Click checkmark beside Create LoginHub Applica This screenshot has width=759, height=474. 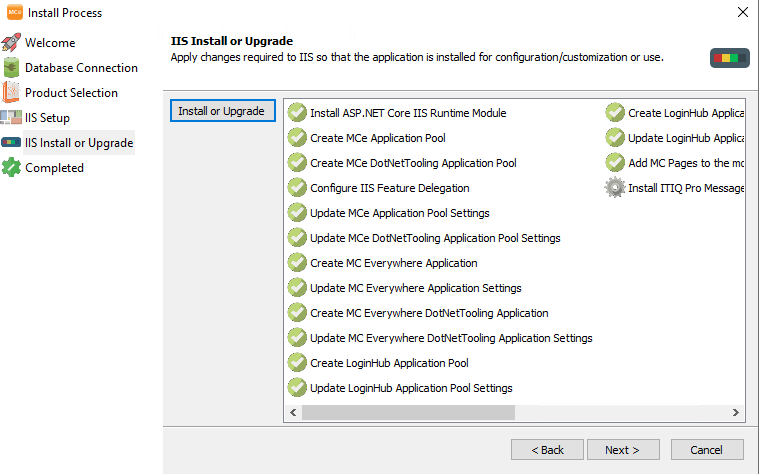click(615, 112)
